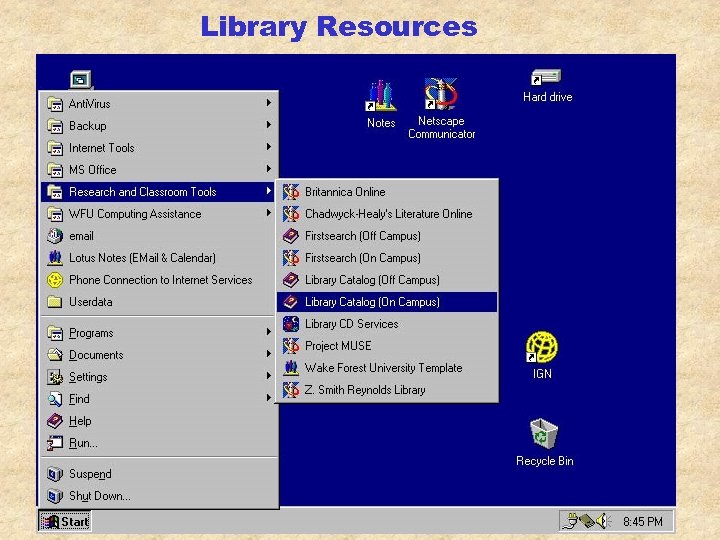Click the email entry's mail icon

coord(55,236)
